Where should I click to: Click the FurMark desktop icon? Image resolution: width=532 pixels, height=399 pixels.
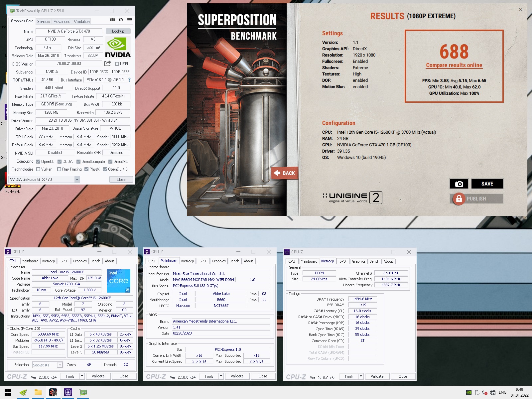coord(12,187)
